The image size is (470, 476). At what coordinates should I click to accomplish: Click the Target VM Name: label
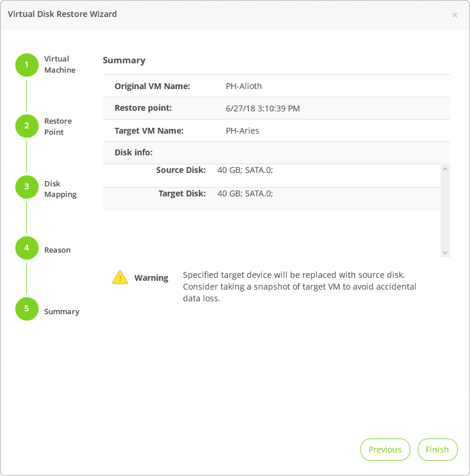[149, 131]
